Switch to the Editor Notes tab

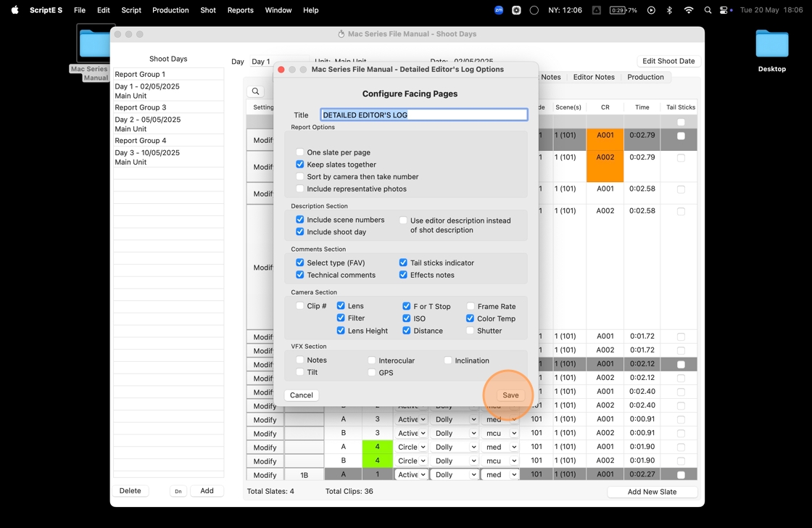593,77
